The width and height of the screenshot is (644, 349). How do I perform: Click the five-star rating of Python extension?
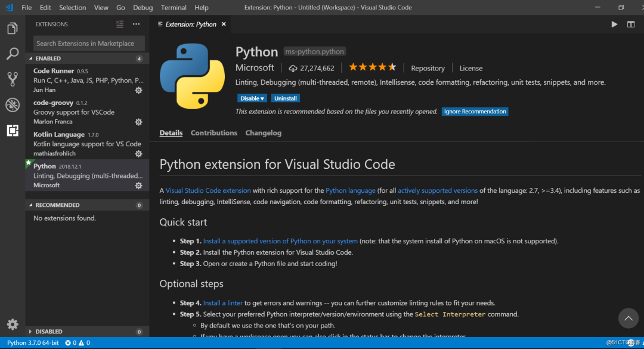click(372, 67)
